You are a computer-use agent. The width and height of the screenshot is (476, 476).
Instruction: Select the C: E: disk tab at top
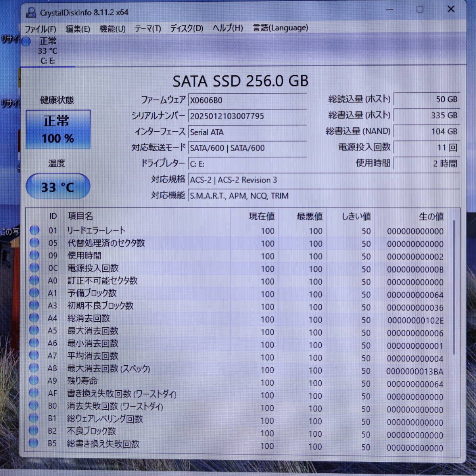(48, 51)
